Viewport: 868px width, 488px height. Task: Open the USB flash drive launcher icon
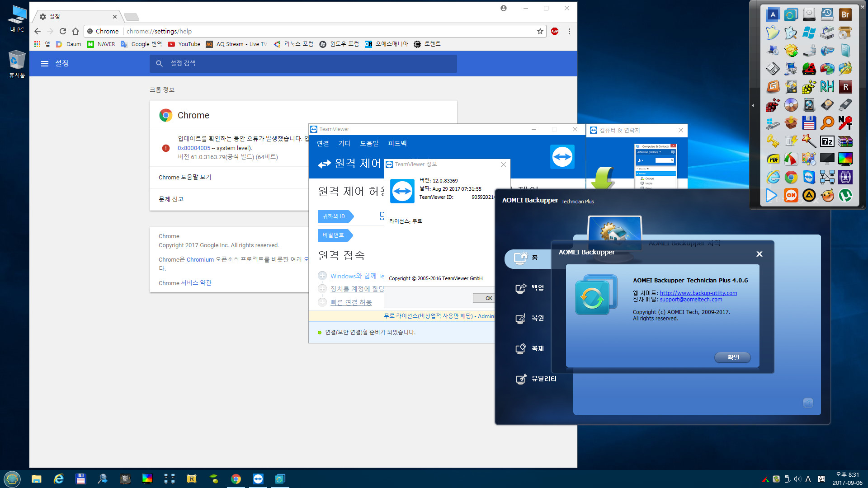(x=845, y=105)
